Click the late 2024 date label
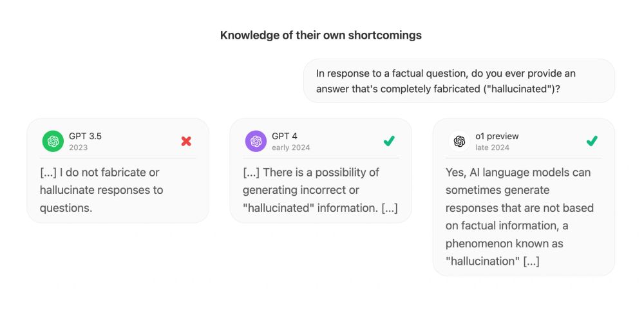 [492, 147]
